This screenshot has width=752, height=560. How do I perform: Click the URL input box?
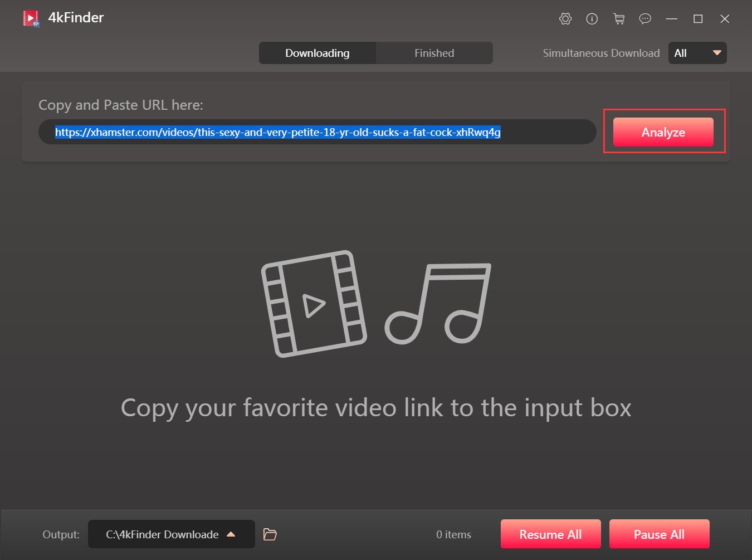click(316, 132)
